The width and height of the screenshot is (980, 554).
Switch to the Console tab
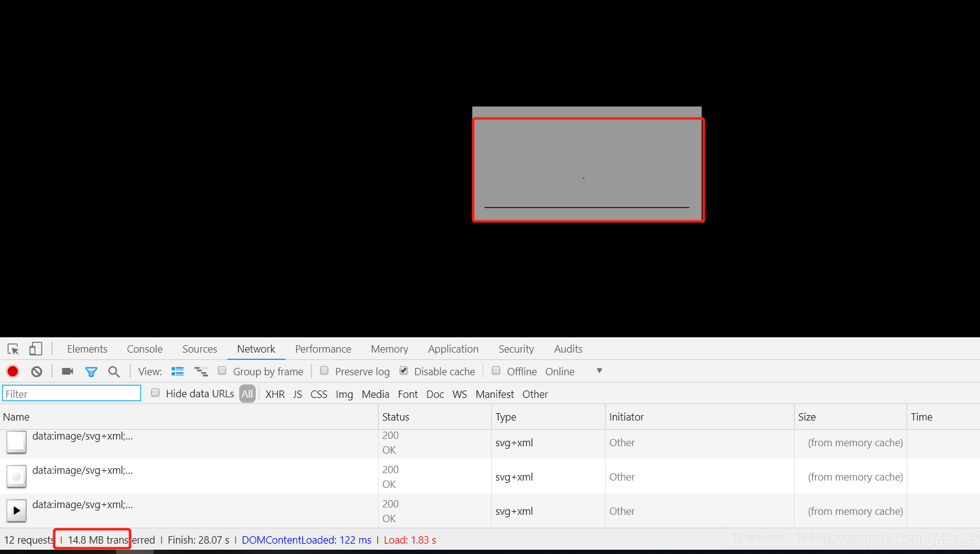click(144, 349)
